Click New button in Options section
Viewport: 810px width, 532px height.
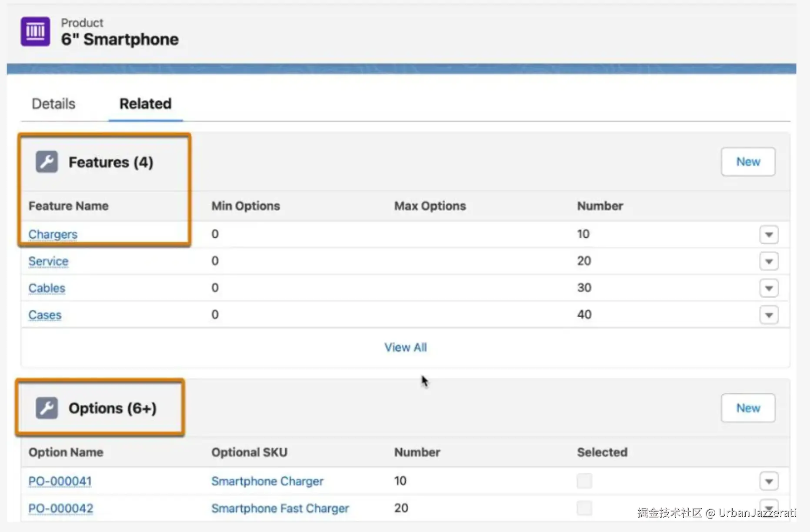tap(748, 408)
